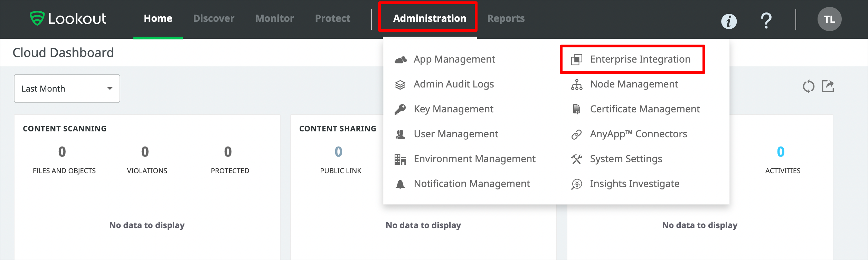Click the export share icon
Screen dimensions: 868x260
(828, 86)
